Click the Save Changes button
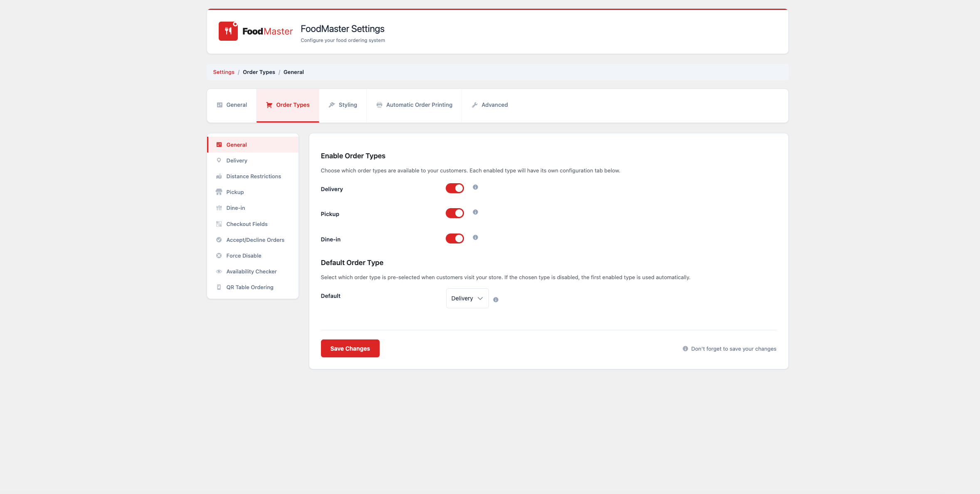Screen dimensions: 980x494 tap(350, 349)
